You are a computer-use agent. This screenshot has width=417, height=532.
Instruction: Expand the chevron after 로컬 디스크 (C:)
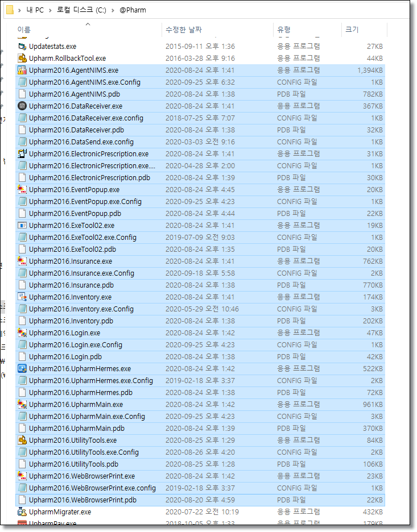[x=113, y=11]
